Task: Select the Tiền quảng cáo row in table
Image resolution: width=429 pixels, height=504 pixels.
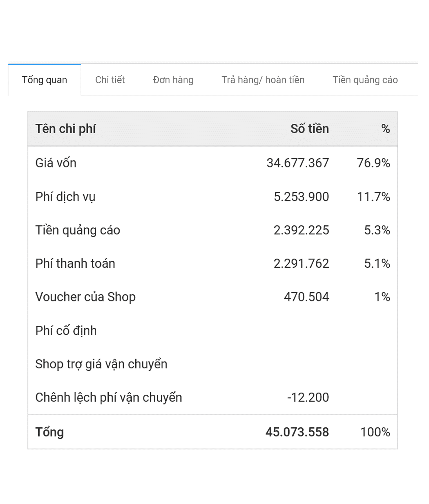Action: click(78, 230)
